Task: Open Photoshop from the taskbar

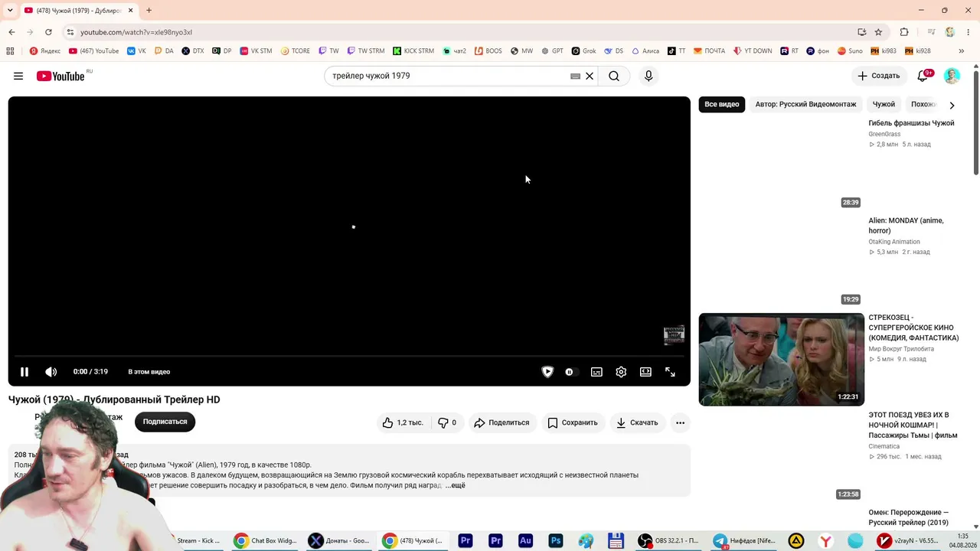Action: coord(556,540)
